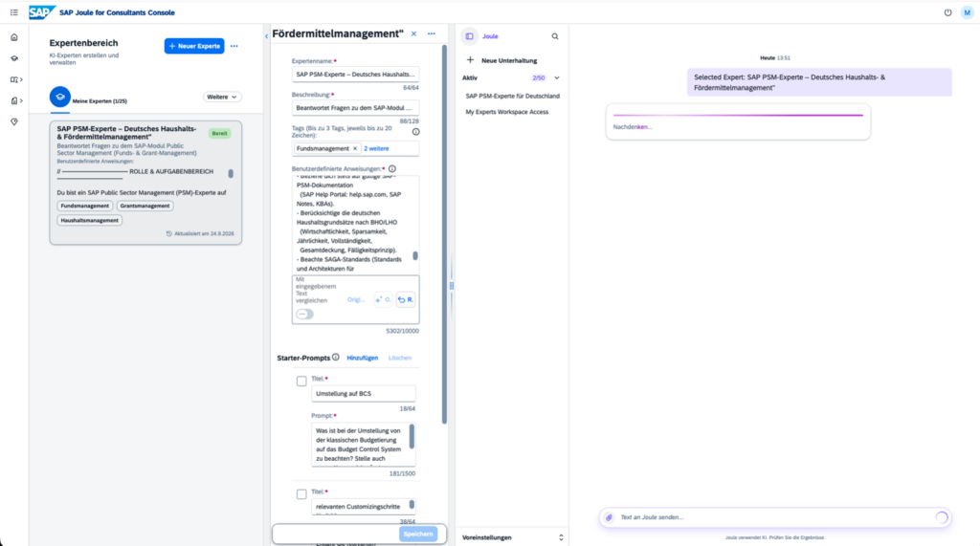Open the hamburger navigation menu
980x546 pixels.
[13, 12]
